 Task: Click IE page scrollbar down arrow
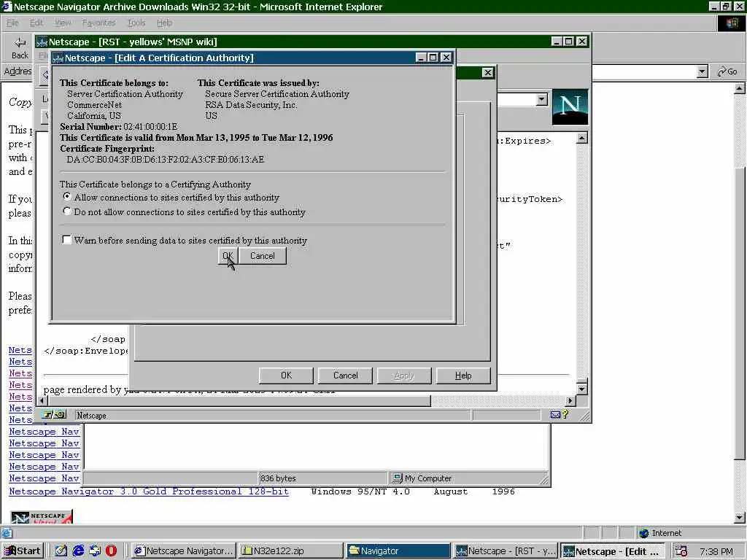click(x=740, y=518)
